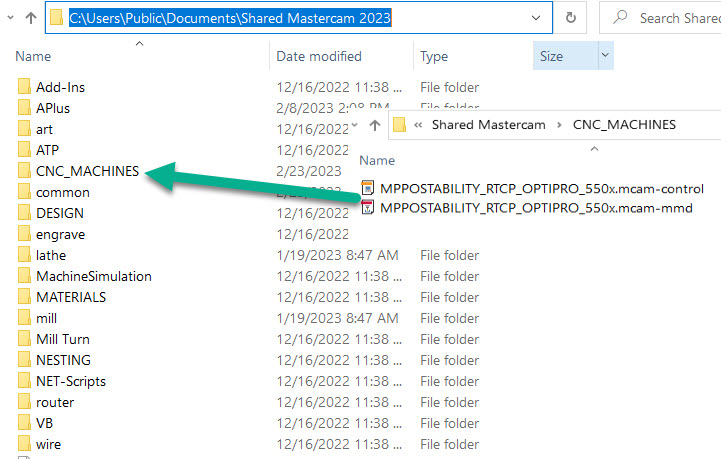The image size is (721, 459).
Task: Select the NET-Scripts folder icon
Action: point(24,380)
